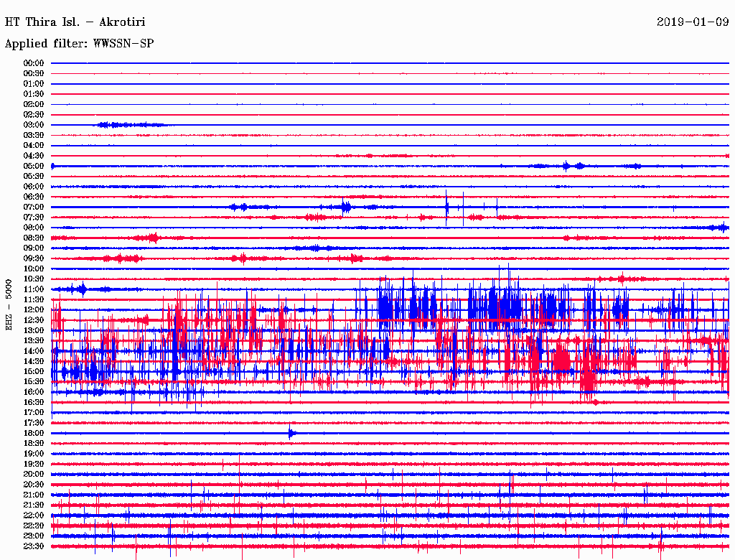Click the 'Applied filter: WWSSN-SP' text

(79, 44)
